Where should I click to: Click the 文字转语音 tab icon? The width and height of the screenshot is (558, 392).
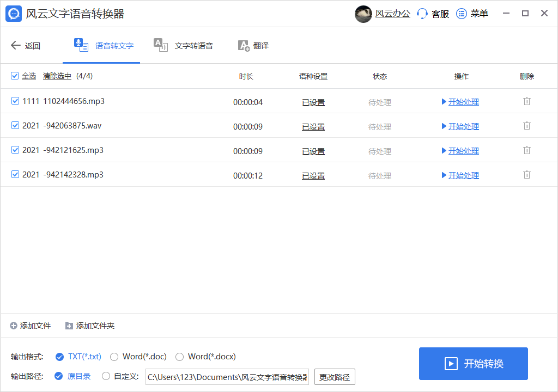161,45
